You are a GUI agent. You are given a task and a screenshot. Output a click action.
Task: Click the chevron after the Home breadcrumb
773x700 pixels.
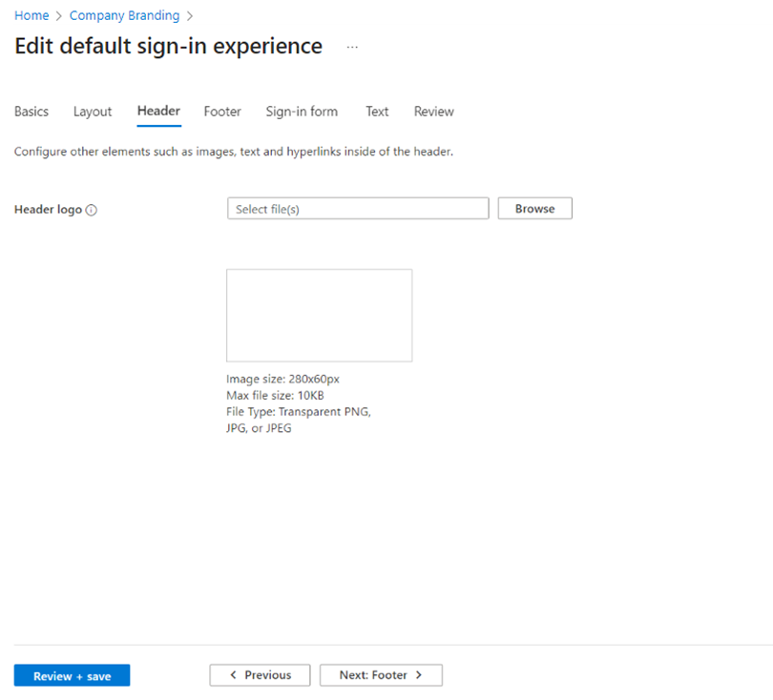60,15
